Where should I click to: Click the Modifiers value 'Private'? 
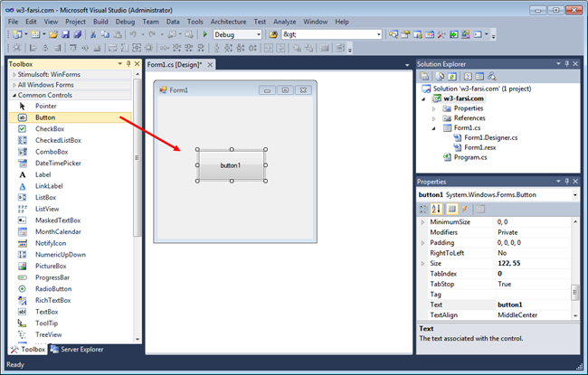click(507, 232)
